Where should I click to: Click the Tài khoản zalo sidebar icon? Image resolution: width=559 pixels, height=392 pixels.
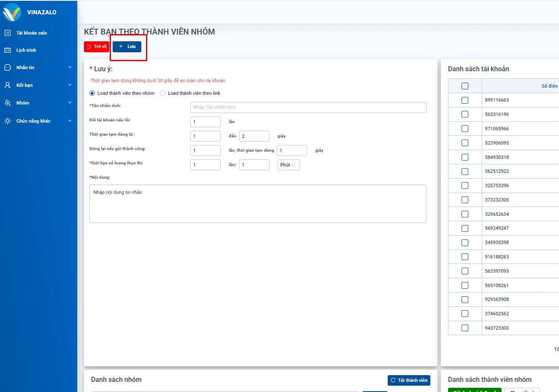pos(8,33)
